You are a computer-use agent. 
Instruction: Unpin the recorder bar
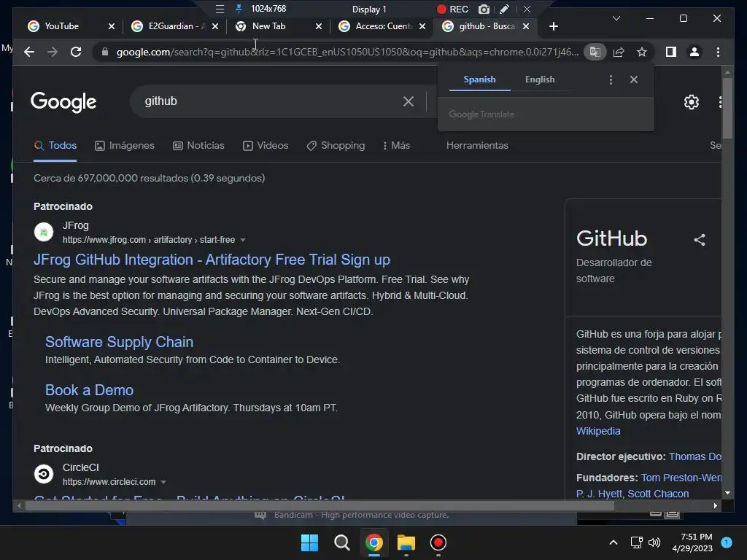point(239,9)
